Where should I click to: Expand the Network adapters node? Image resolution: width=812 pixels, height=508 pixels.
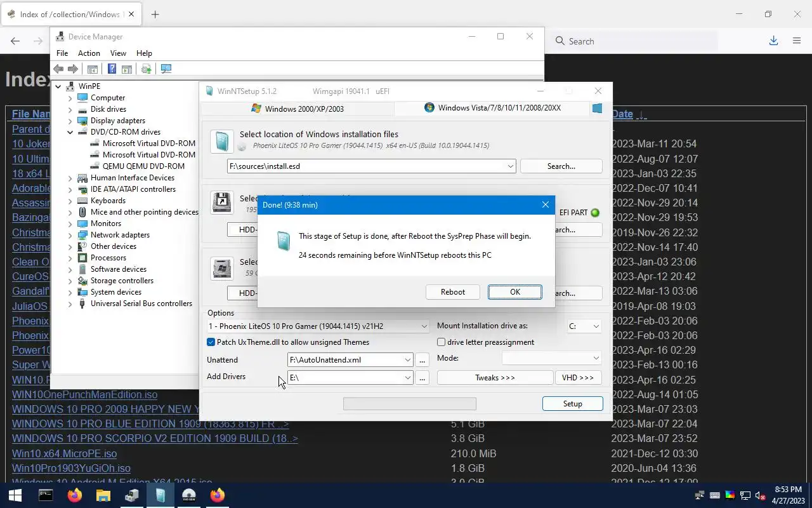tap(70, 235)
